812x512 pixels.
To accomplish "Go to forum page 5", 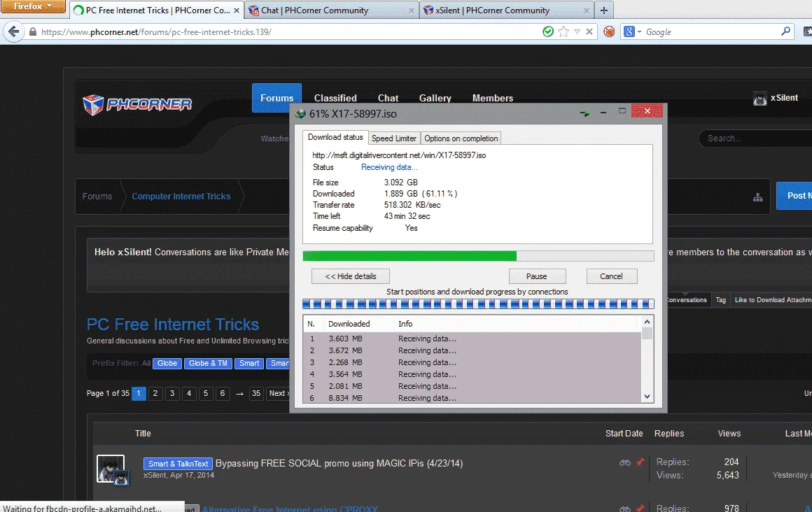I will 206,394.
